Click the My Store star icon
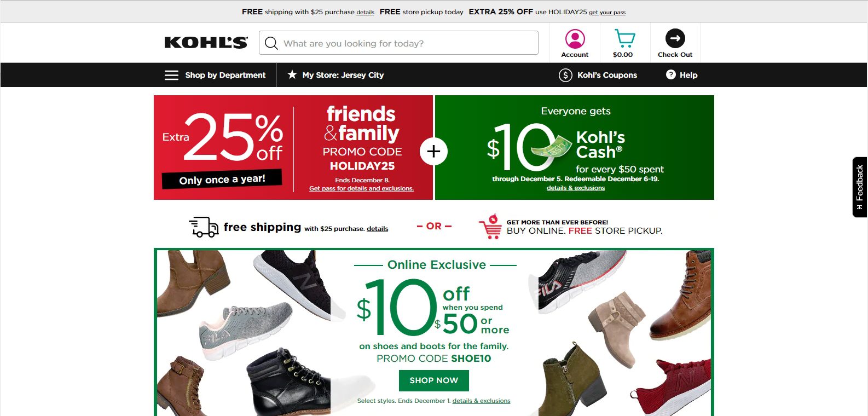Image resolution: width=868 pixels, height=416 pixels. click(x=292, y=74)
